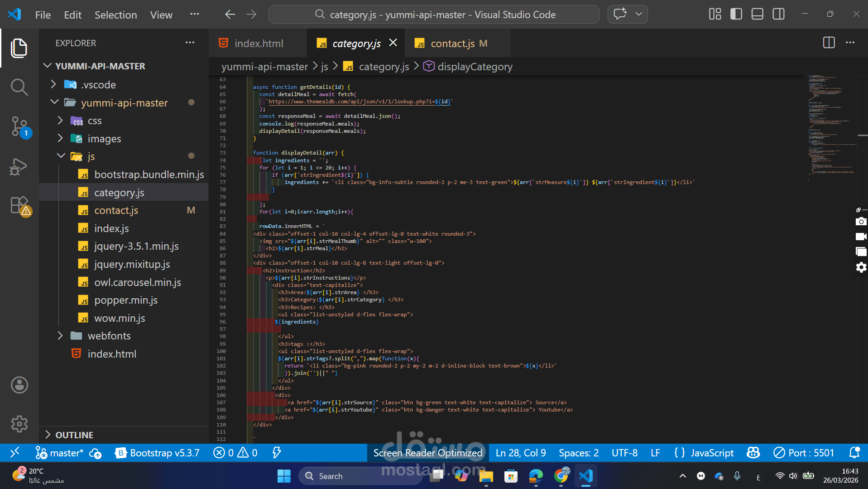The width and height of the screenshot is (868, 489).
Task: Open the Selection menu
Action: 115,15
